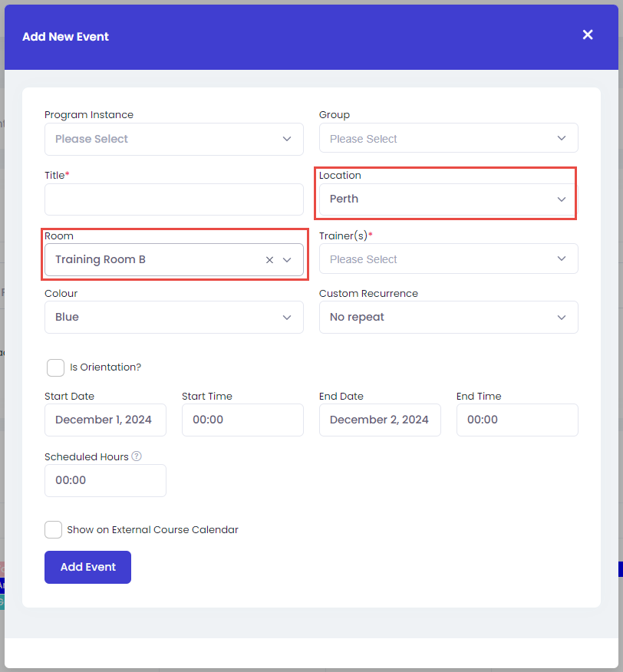Enable Show on External Course Calendar checkbox
The image size is (623, 672).
click(x=53, y=530)
